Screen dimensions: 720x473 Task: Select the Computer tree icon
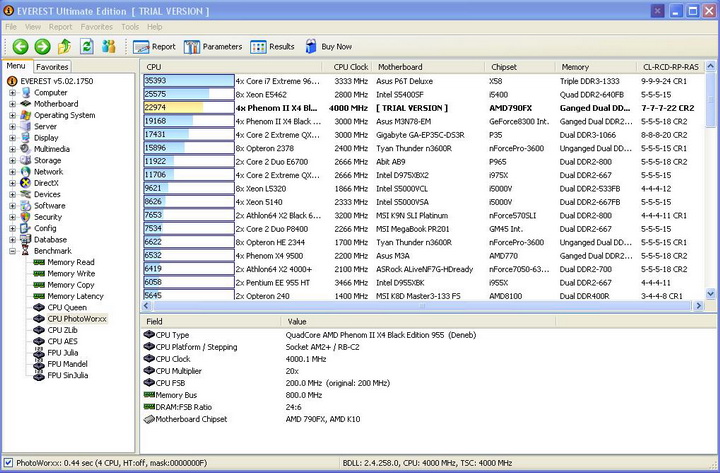tap(26, 92)
